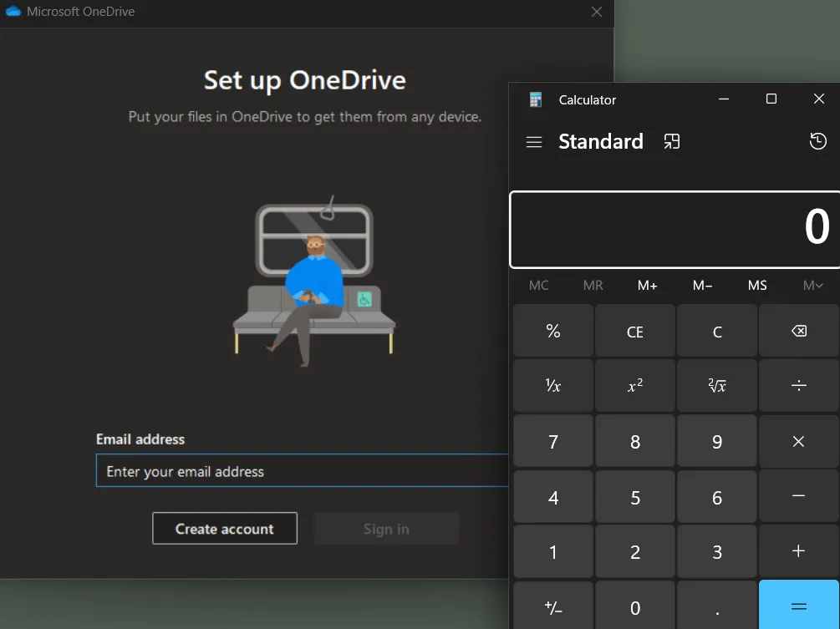Open the M memory dropdown list

[x=812, y=286]
